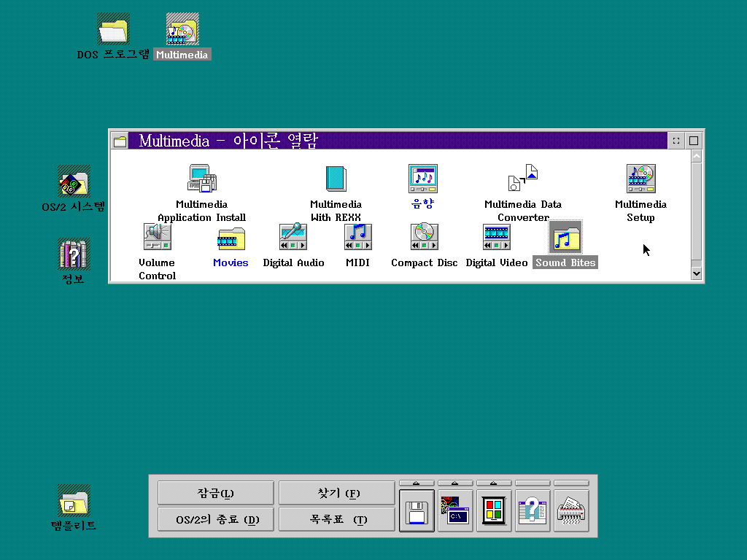This screenshot has height=560, width=747.
Task: Expand the drawer above the floppy drive icon
Action: pos(417,483)
